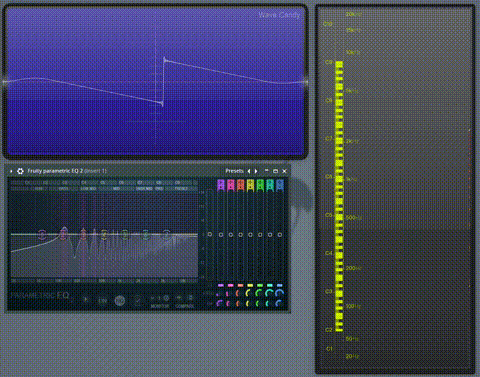Screen dimensions: 480x377
Task: Click the blue band 7 type icon
Action: [x=280, y=185]
